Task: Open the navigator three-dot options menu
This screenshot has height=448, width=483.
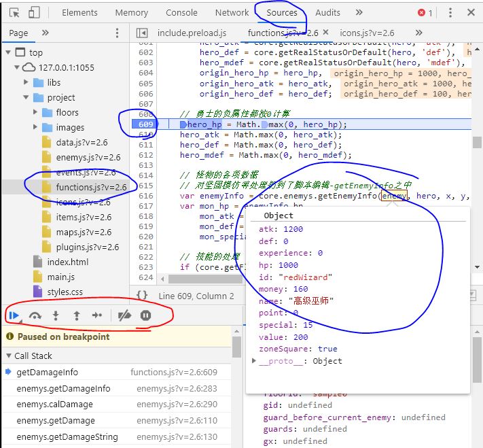Action: (117, 33)
